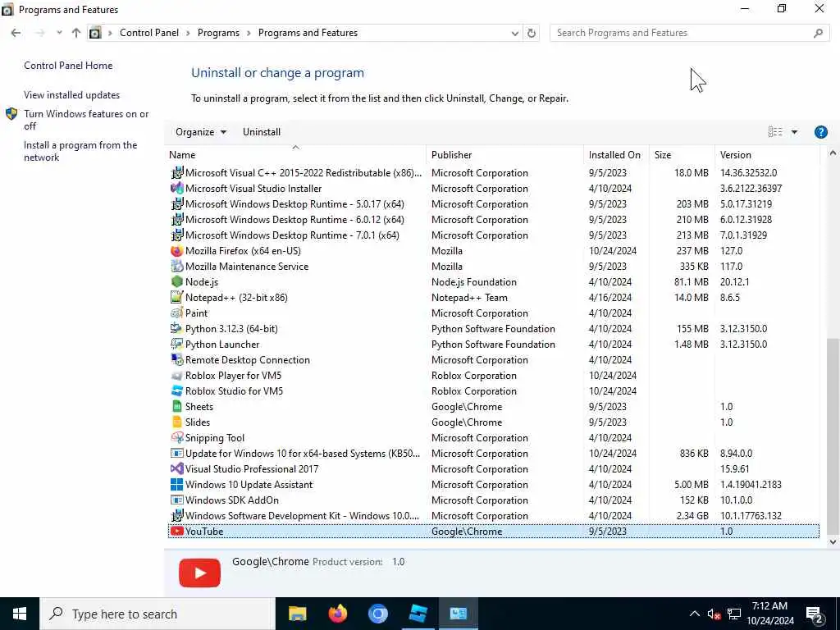Navigate to Programs in the breadcrumb

tap(218, 33)
